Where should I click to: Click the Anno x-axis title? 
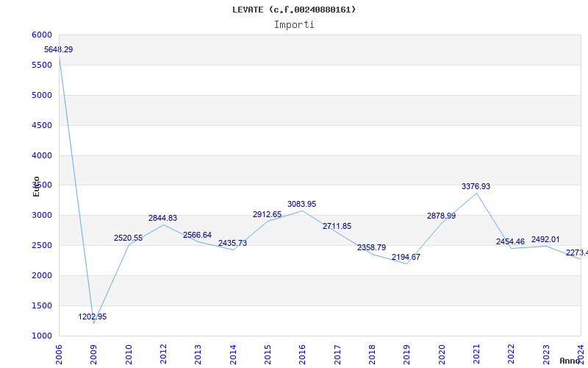pos(570,361)
